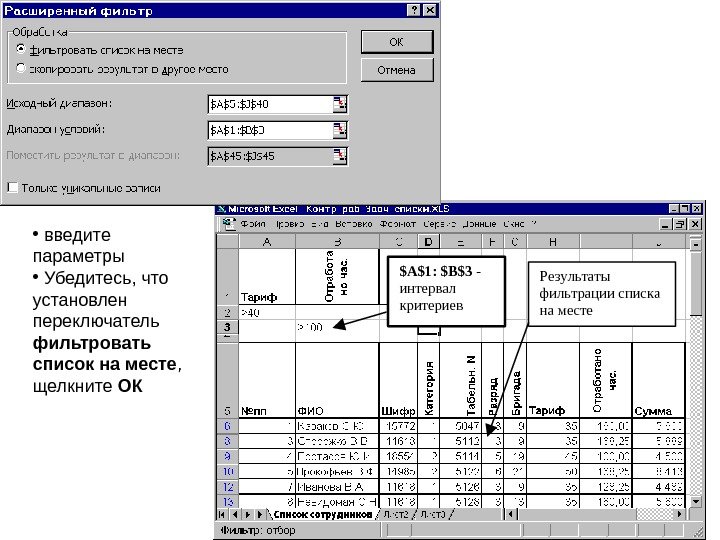Click Диапазон условий input field
Viewport: 720px width, 540px height.
pyautogui.click(x=270, y=130)
